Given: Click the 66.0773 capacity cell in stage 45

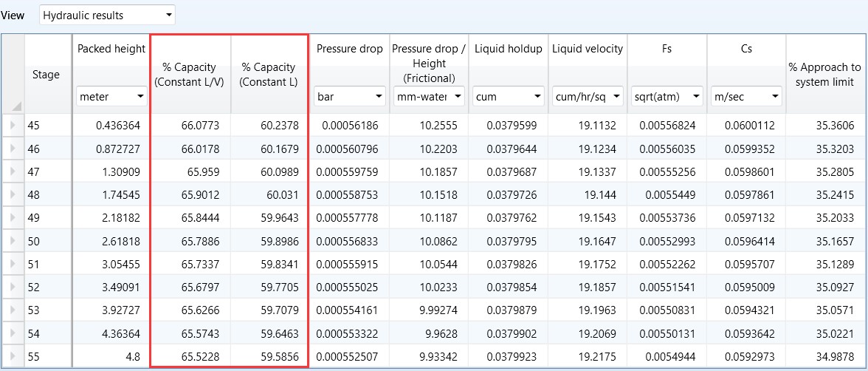Looking at the screenshot, I should (x=190, y=126).
